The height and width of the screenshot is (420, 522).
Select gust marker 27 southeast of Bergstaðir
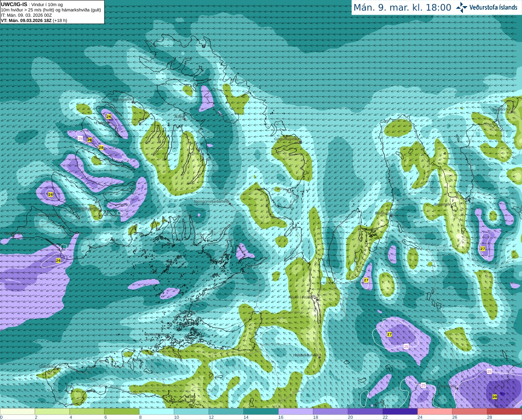[483, 249]
